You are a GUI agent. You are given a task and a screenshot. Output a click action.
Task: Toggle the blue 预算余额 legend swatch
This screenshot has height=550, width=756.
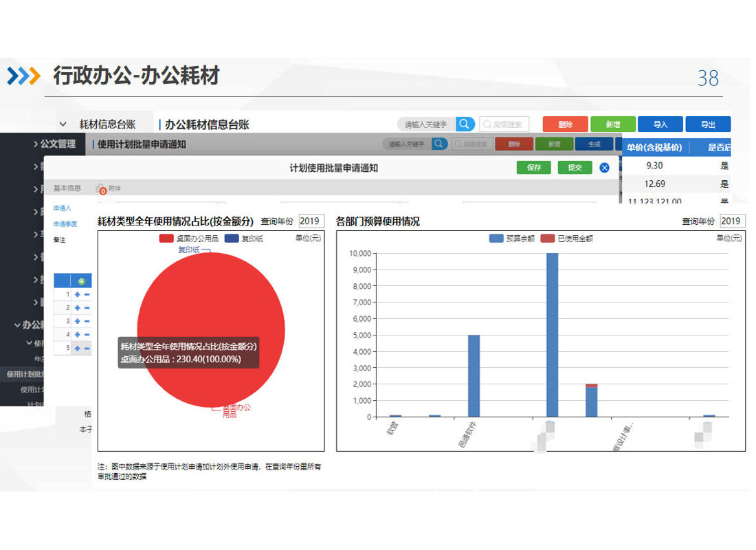[x=496, y=239]
